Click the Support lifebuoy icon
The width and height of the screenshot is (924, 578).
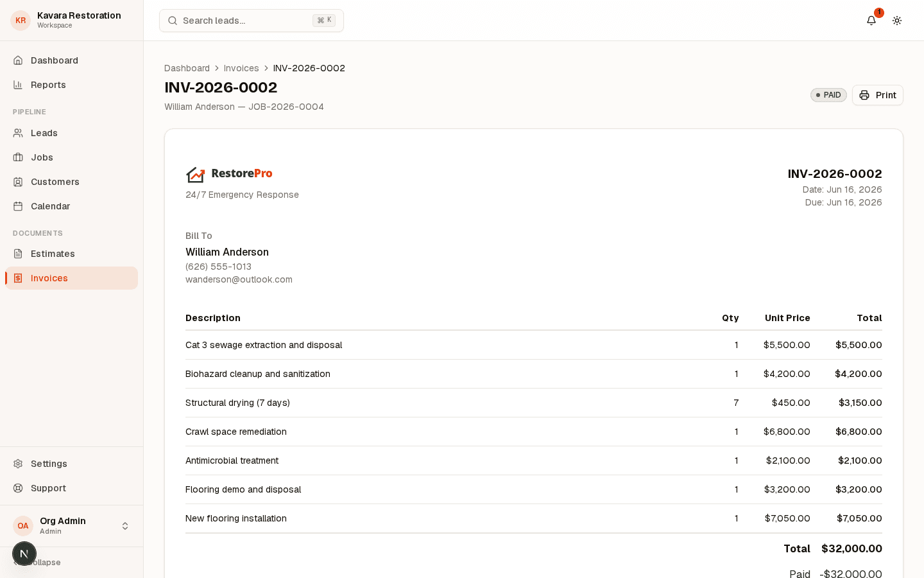point(18,488)
